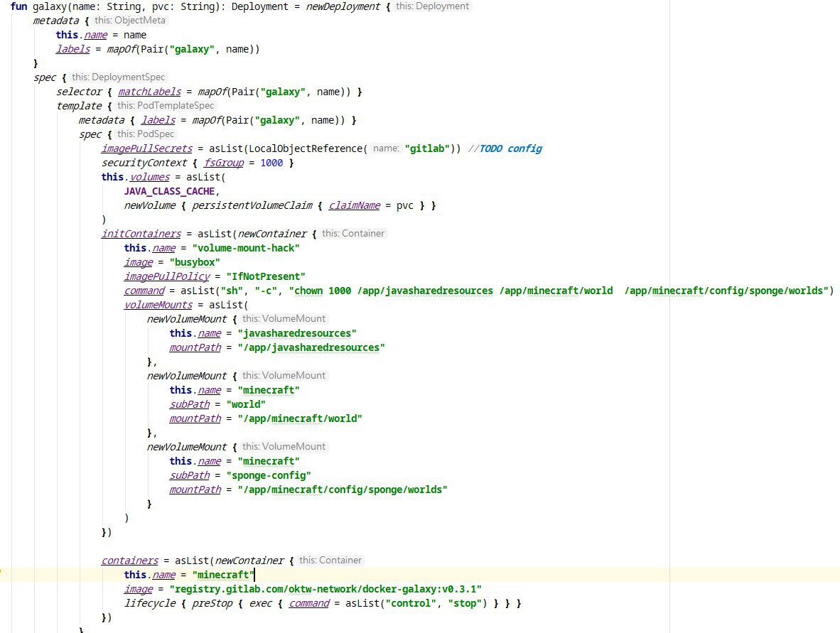Click the "busybox" image string

click(195, 262)
